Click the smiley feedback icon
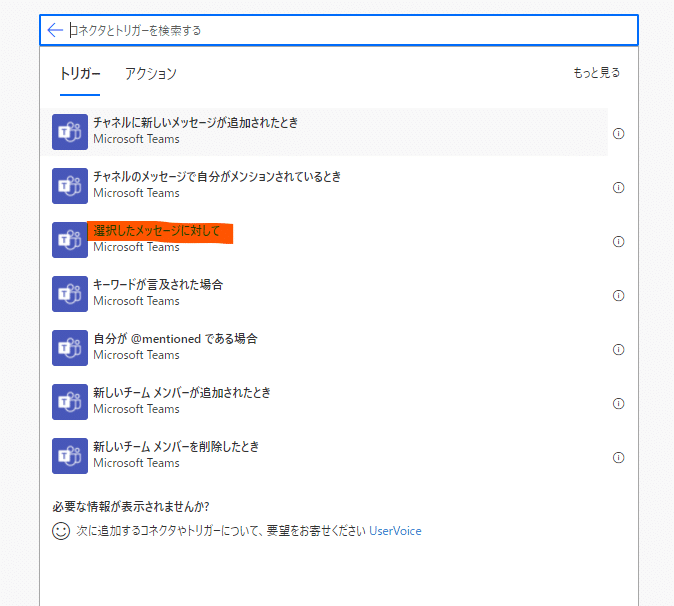Image resolution: width=674 pixels, height=606 pixels. 61,531
